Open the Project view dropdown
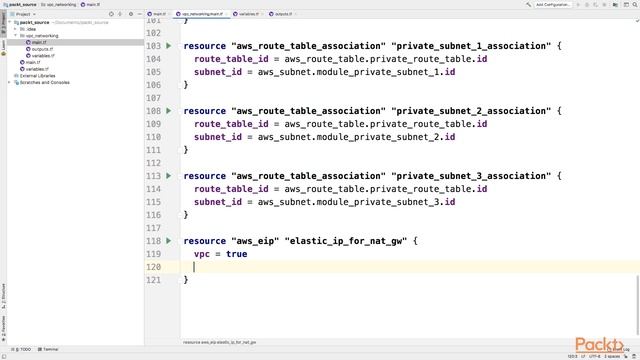This screenshot has height=360, width=640. (23, 14)
